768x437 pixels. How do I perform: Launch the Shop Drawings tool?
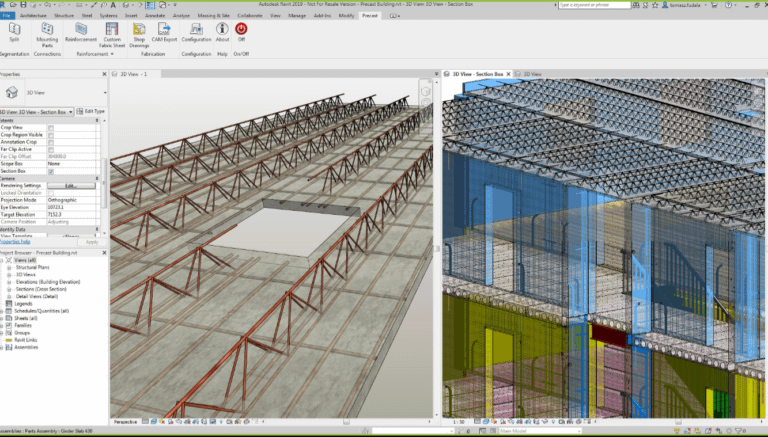(139, 35)
